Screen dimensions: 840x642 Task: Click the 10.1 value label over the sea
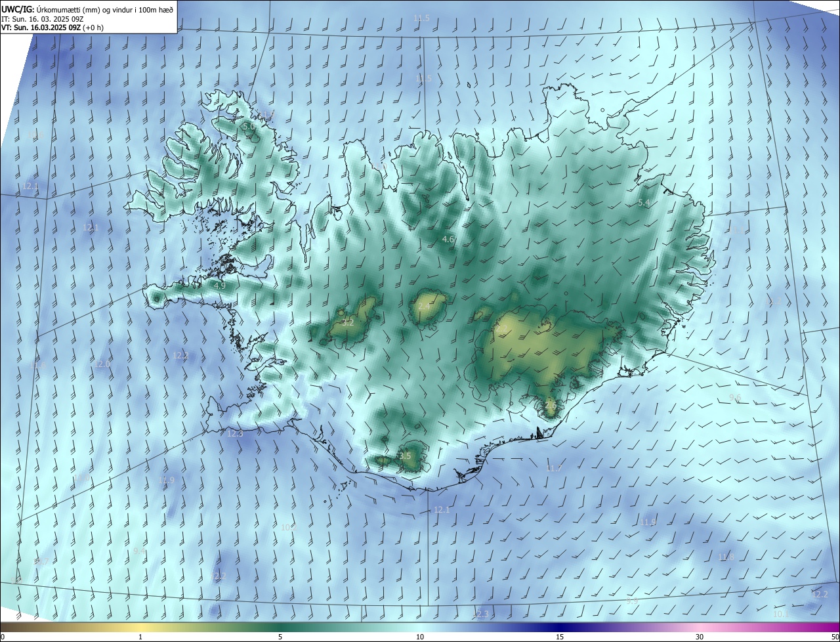click(x=781, y=614)
